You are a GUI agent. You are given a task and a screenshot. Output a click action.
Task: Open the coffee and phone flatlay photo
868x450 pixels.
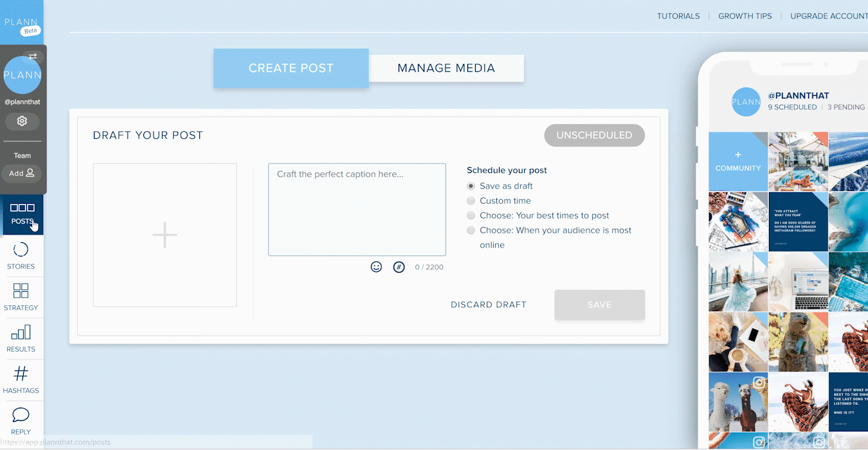point(738,342)
